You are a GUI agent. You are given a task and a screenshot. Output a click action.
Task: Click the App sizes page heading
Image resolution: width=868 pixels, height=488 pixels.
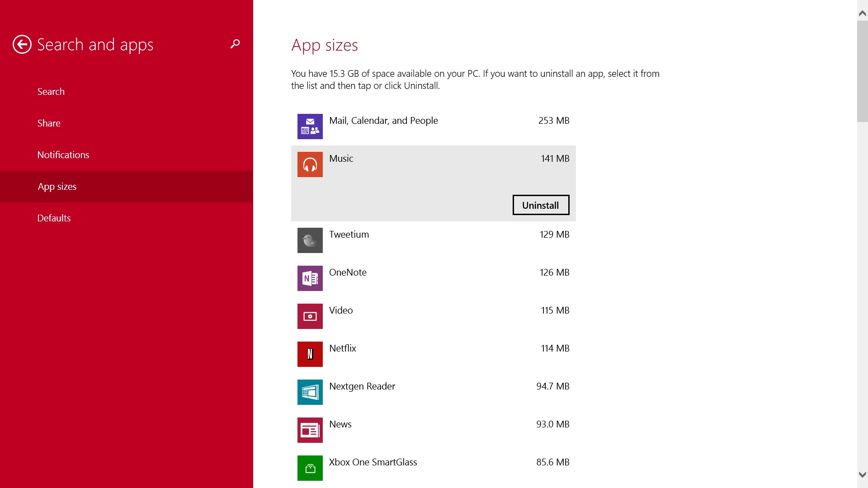point(325,45)
